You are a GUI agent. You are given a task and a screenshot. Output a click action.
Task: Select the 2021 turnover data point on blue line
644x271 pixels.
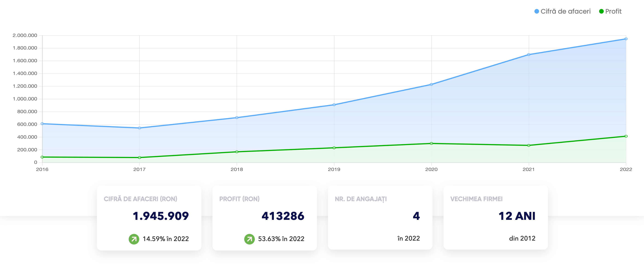click(x=528, y=55)
